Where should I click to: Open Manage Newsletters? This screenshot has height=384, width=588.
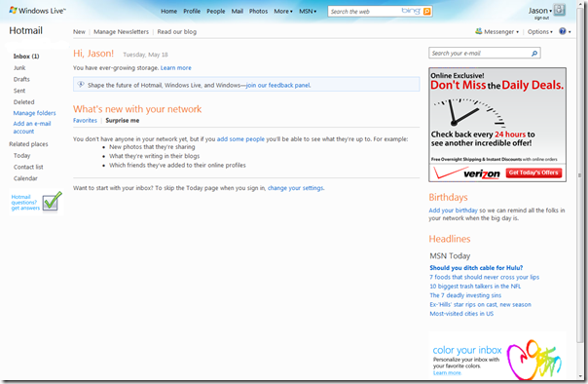point(121,32)
